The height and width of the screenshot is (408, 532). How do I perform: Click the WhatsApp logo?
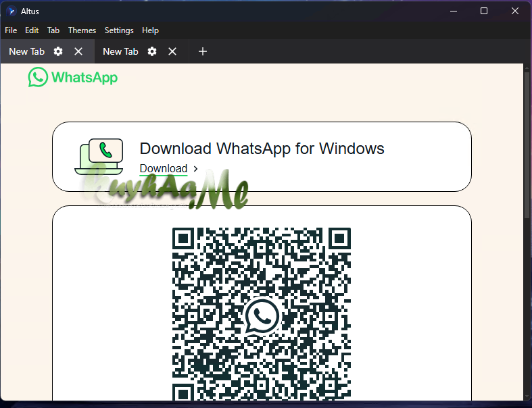[73, 77]
